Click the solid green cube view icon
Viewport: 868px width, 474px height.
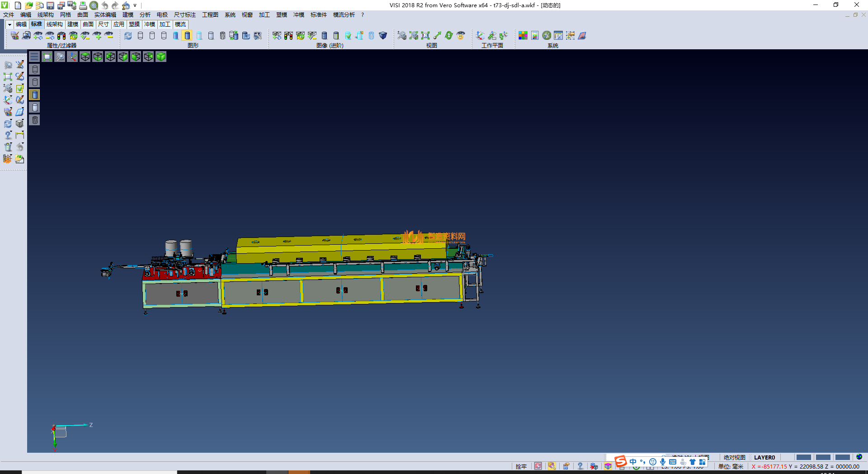(x=161, y=57)
